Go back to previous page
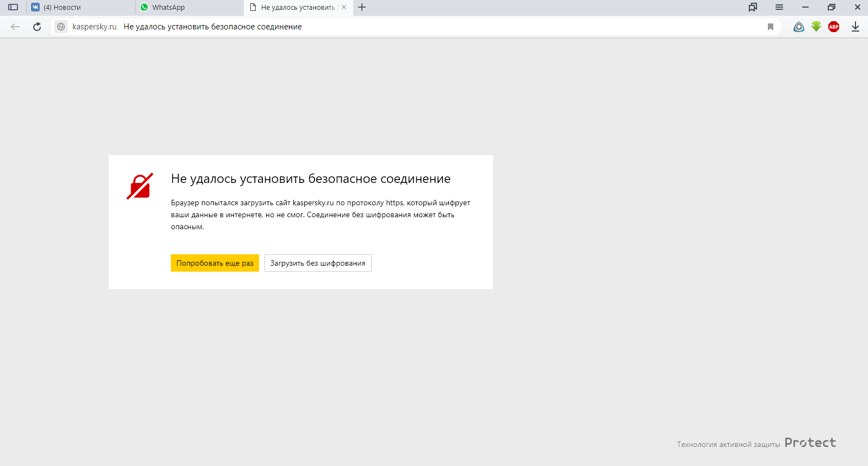This screenshot has height=466, width=868. tap(15, 27)
